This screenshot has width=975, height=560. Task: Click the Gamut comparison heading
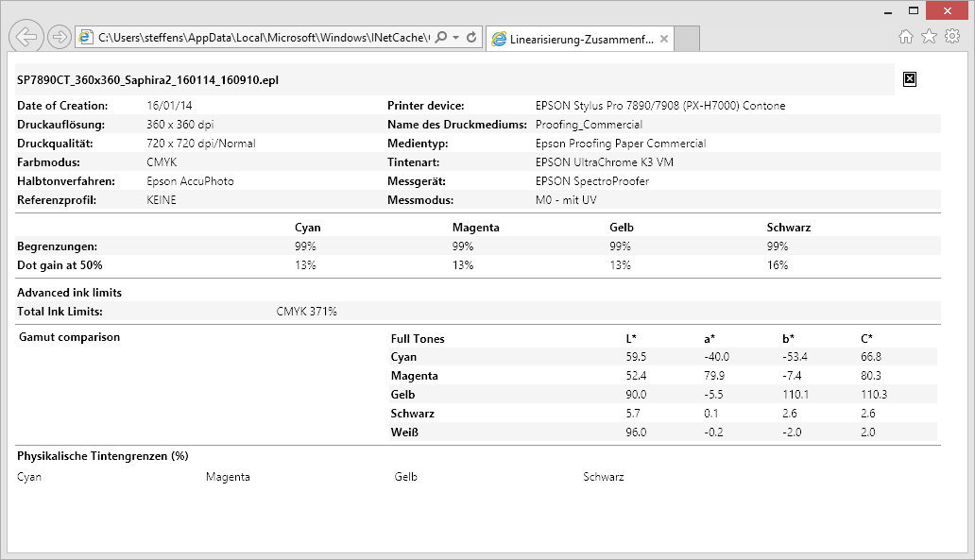click(69, 337)
